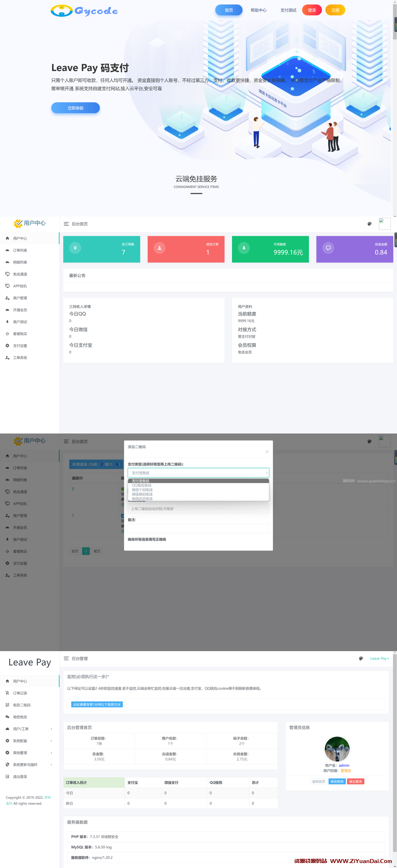397x868 pixels.
Task: Click the download arrow icon on the 可用额度 card
Action: tap(244, 248)
